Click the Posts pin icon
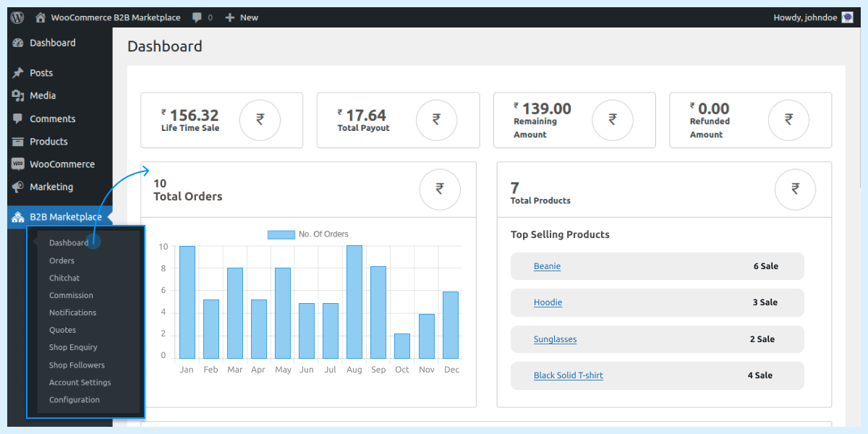868x434 pixels. tap(18, 72)
